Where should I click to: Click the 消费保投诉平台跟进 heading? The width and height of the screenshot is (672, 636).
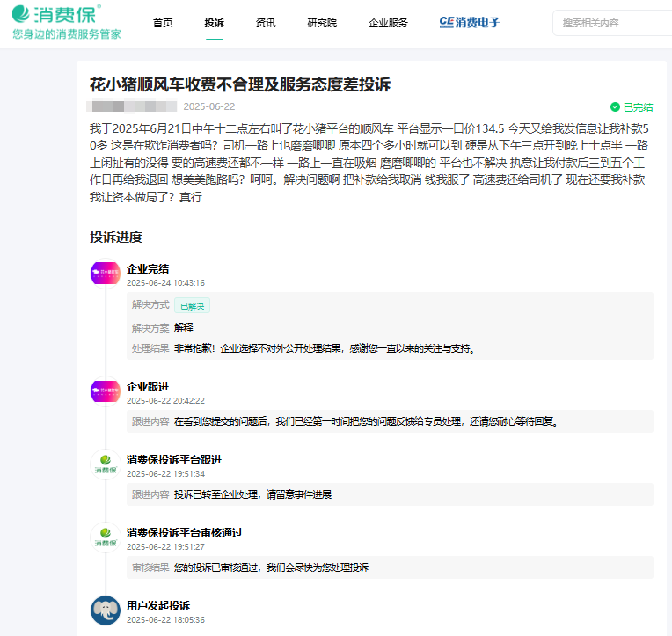coord(174,460)
